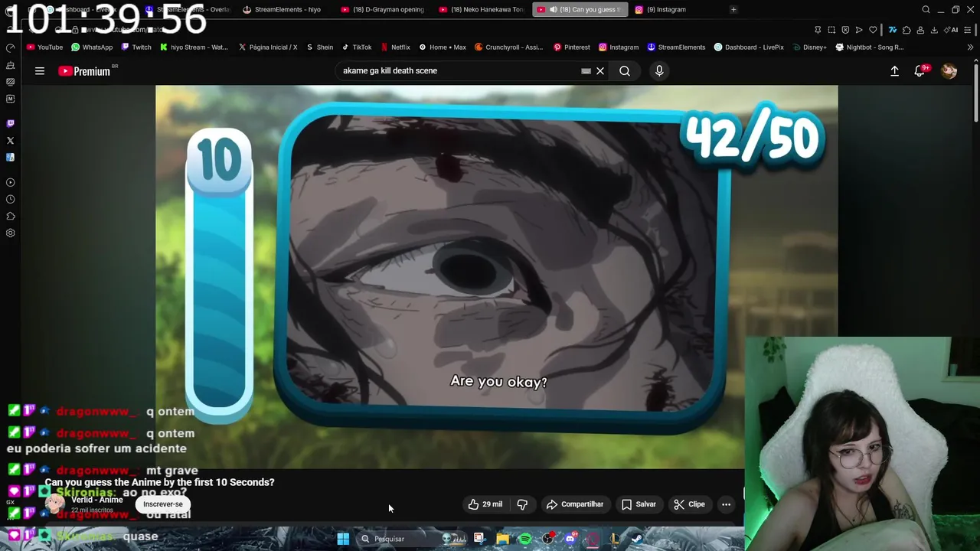Click the Salvar save button

pyautogui.click(x=639, y=504)
